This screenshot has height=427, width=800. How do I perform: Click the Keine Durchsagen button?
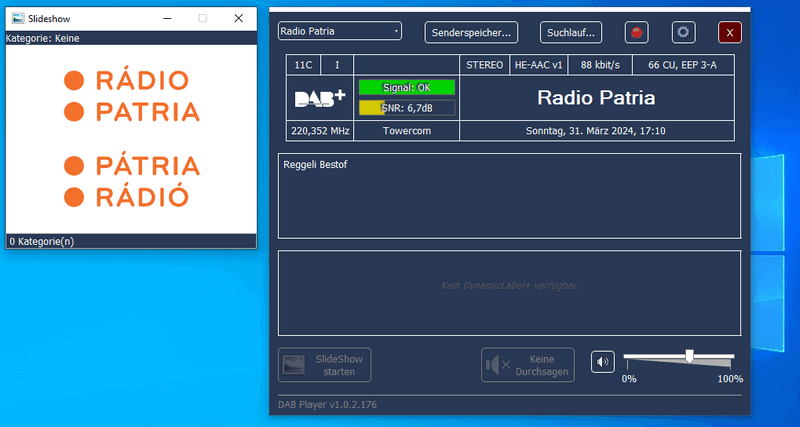pos(528,365)
